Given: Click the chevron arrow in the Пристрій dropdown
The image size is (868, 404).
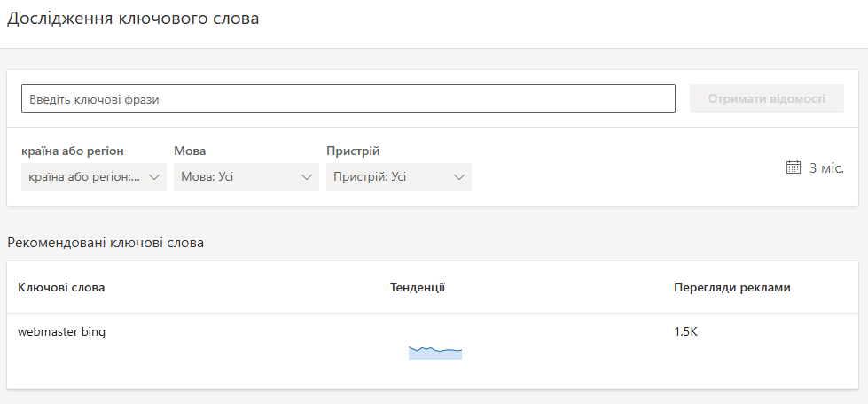Looking at the screenshot, I should pos(459,177).
